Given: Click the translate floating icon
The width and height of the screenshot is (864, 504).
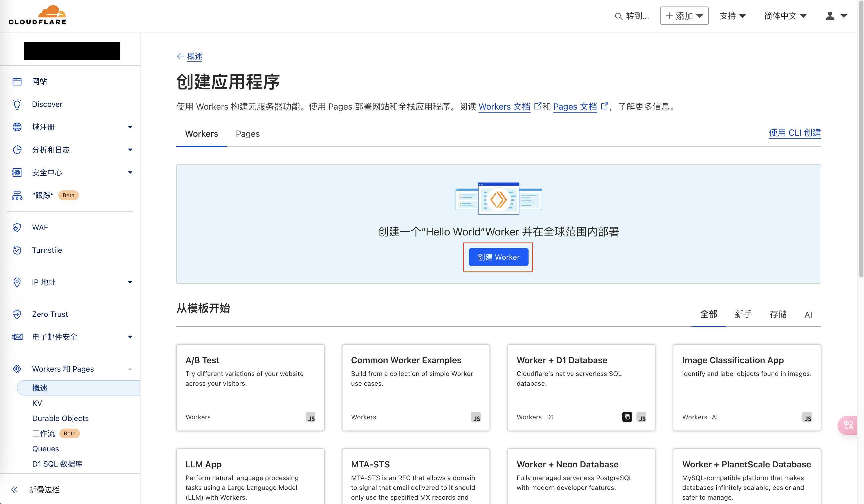Looking at the screenshot, I should pyautogui.click(x=849, y=425).
